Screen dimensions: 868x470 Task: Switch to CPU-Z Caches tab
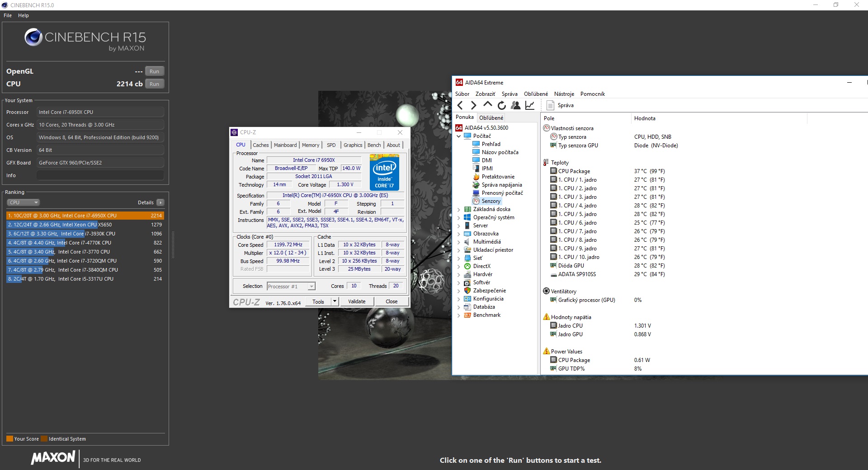pos(261,145)
